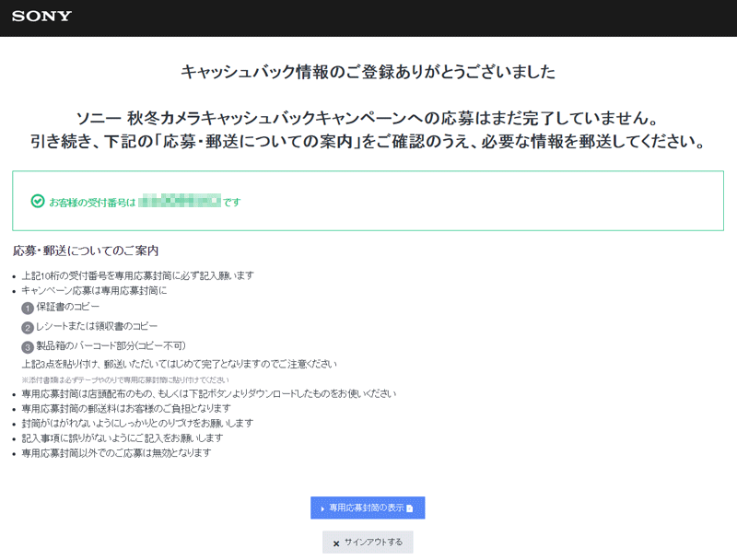This screenshot has width=737, height=560.
Task: Click line 上記3点を貼り付け、郵送いただいて
Action: click(x=179, y=364)
